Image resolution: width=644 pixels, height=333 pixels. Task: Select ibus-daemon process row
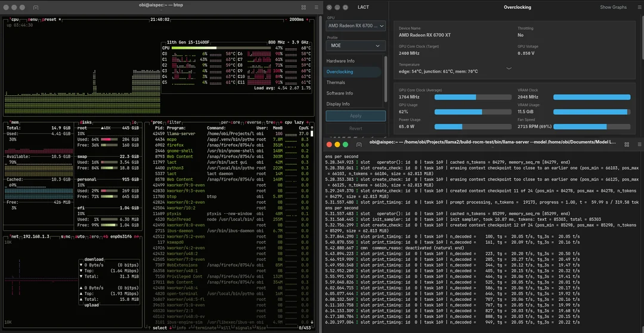coord(229,231)
